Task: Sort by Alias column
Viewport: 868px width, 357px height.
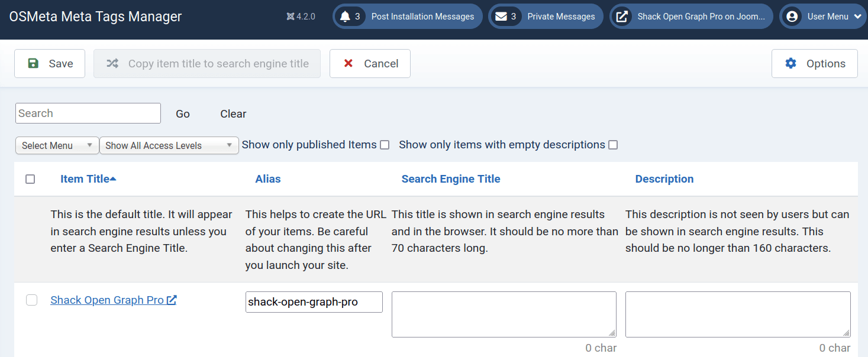Action: 268,178
